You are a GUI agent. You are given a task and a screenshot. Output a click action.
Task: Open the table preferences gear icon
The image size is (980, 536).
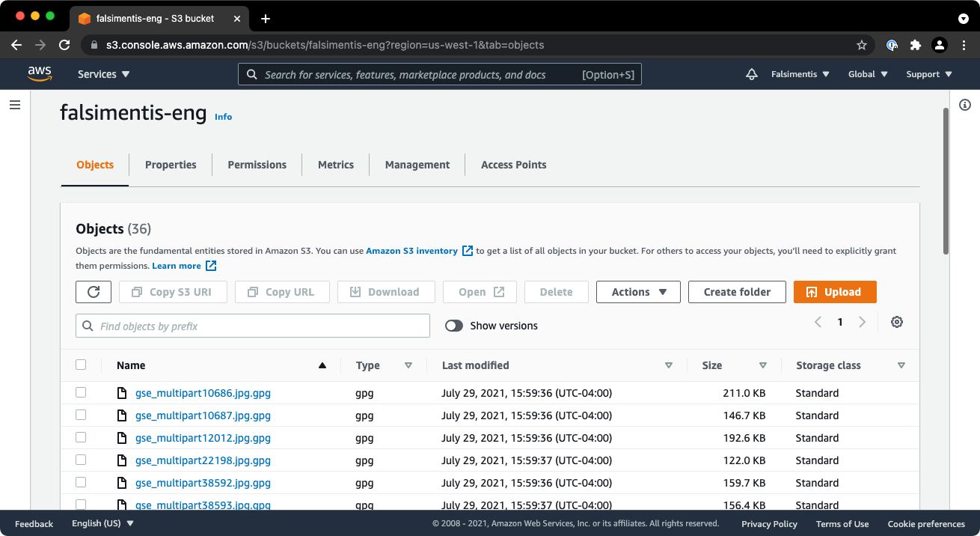point(897,322)
